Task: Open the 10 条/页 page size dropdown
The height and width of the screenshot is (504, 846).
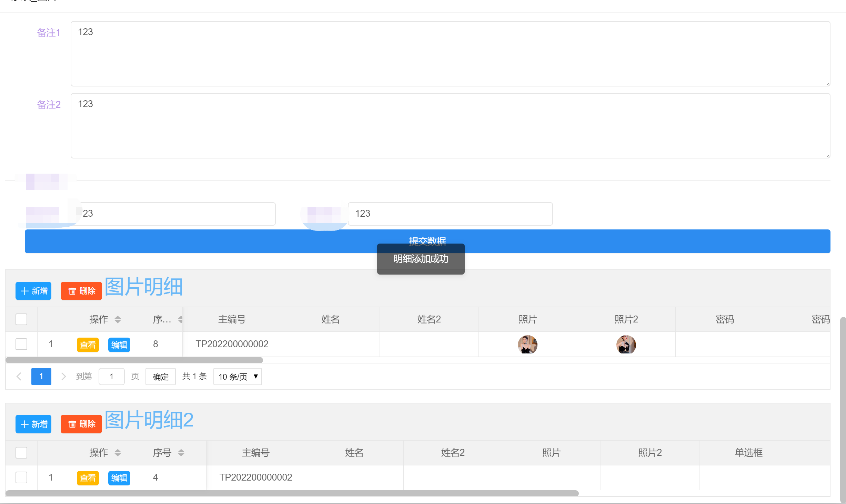Action: (x=238, y=377)
